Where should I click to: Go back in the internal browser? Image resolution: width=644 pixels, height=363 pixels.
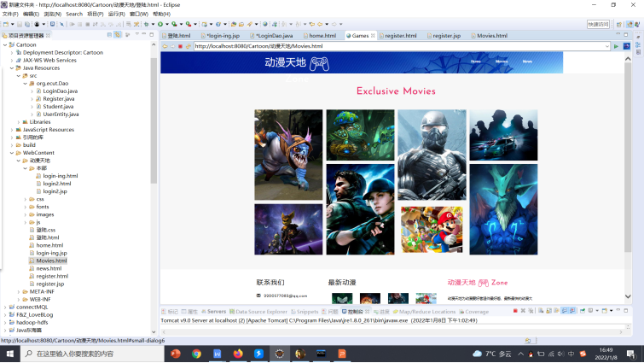165,46
